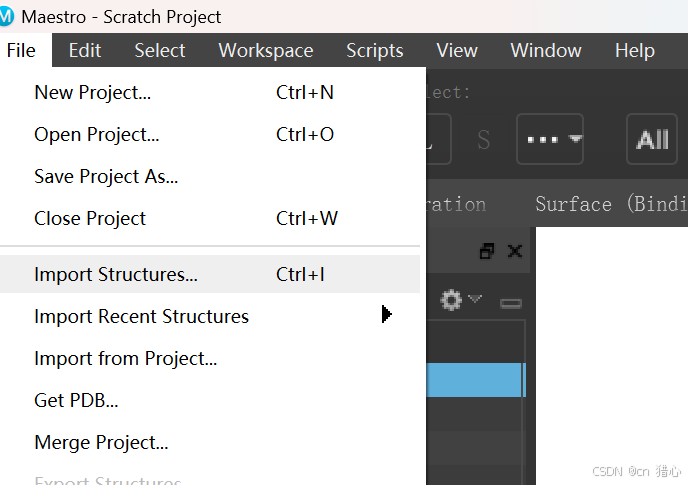Choose Import from Project... entry

click(x=210, y=359)
